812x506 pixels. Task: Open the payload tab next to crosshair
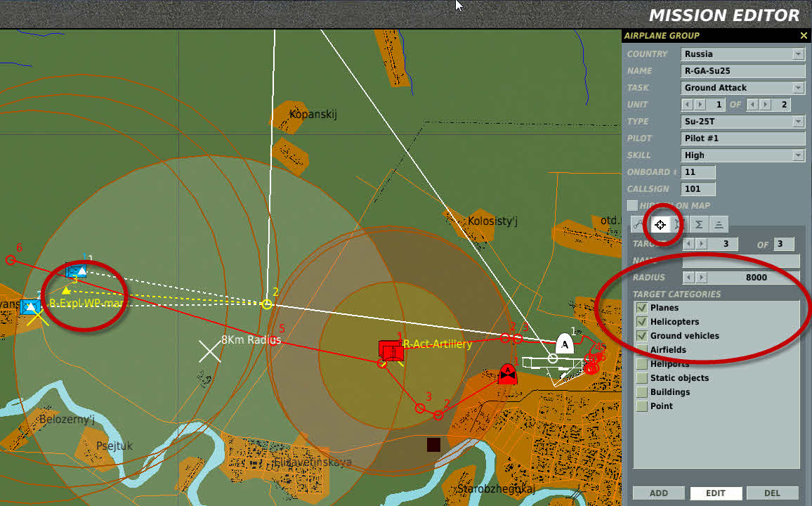(x=679, y=224)
